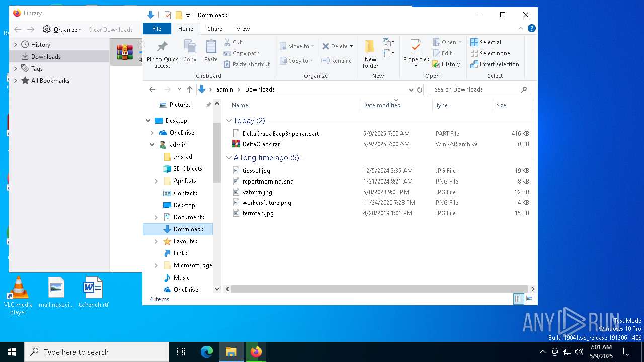644x362 pixels.
Task: Click the Windows Start button
Action: pos(12,352)
